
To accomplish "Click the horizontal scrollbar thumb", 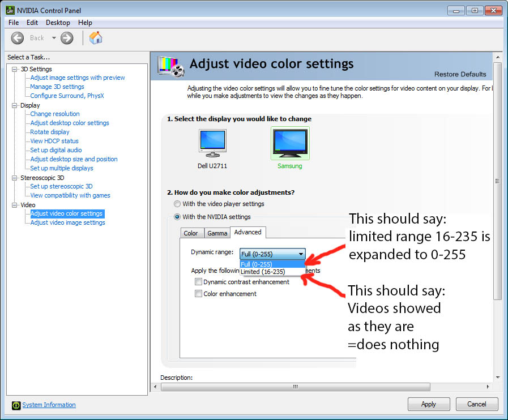I will (296, 387).
